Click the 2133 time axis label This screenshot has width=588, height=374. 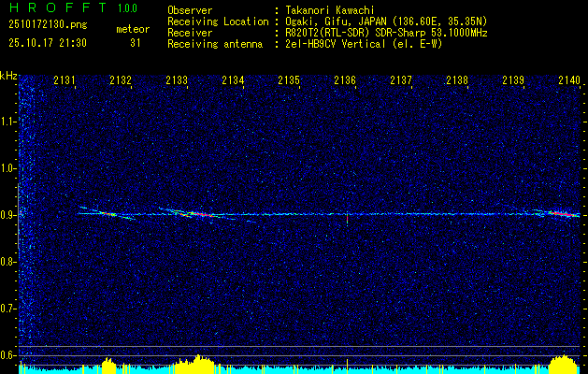point(177,79)
